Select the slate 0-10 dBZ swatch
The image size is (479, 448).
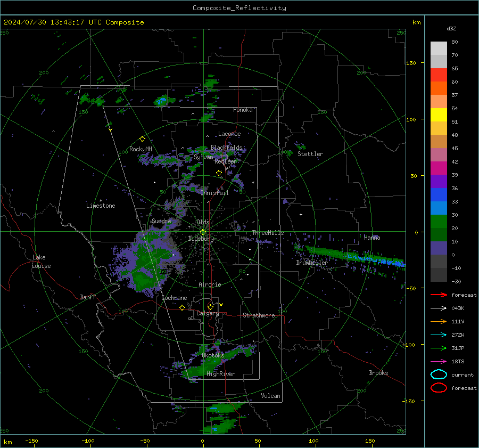point(439,248)
